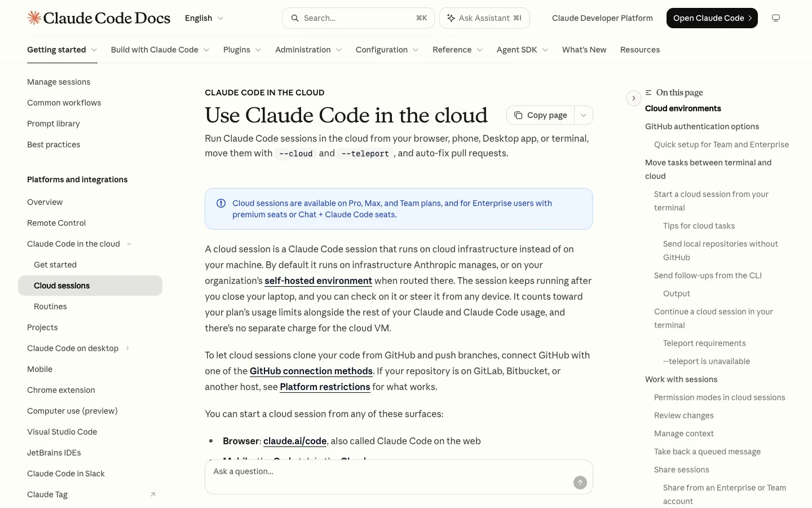Jump to GitHub authentication options section
This screenshot has width=812, height=508.
tap(702, 126)
